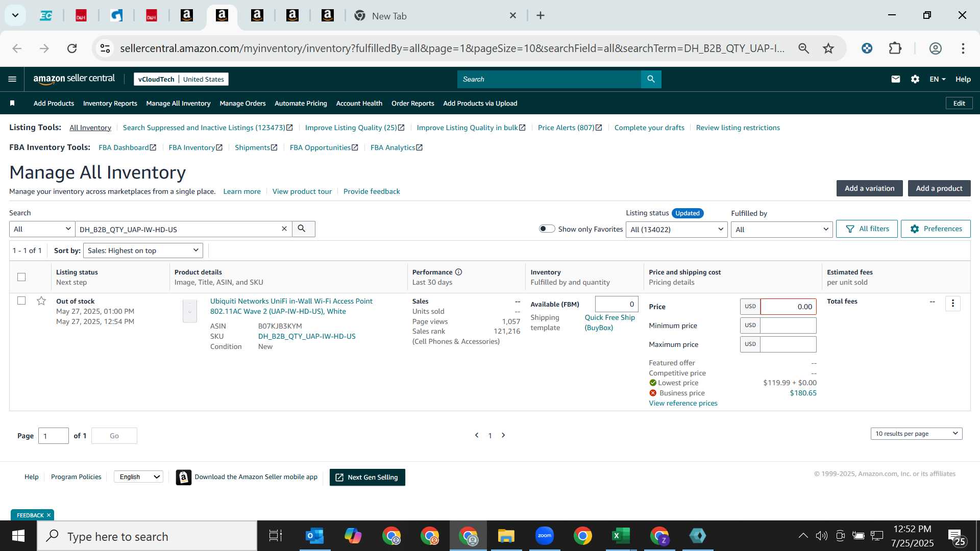Open the EN language dropdown in header
This screenshot has width=980, height=551.
pos(938,79)
